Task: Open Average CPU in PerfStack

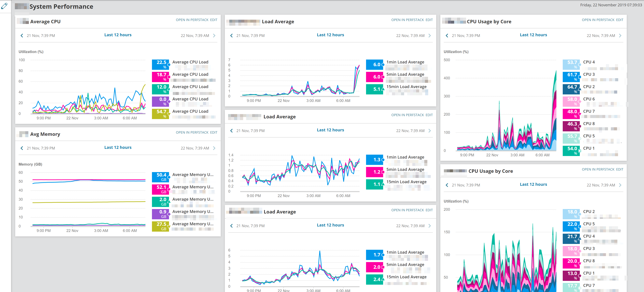Action: click(192, 20)
